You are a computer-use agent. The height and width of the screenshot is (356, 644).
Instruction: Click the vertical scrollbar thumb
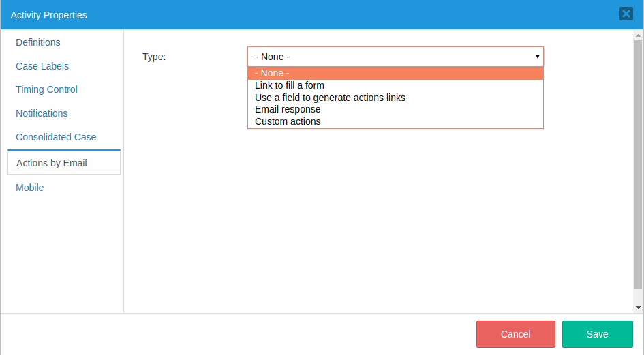tap(638, 164)
